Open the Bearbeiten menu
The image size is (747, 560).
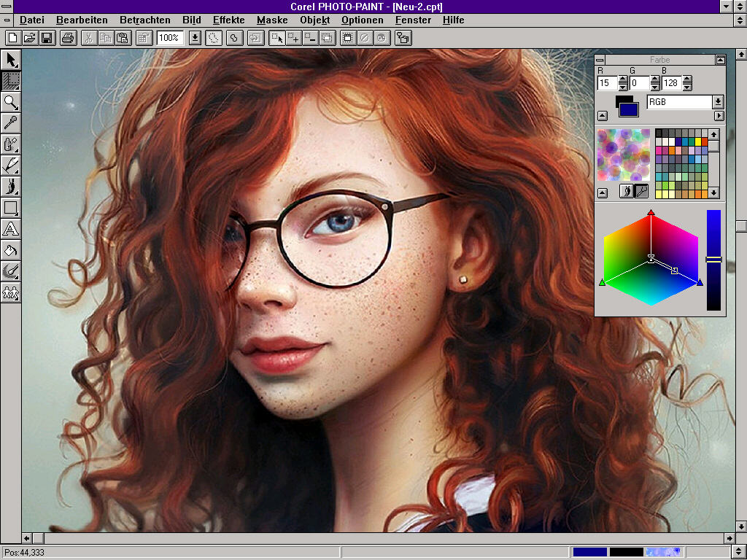(82, 20)
